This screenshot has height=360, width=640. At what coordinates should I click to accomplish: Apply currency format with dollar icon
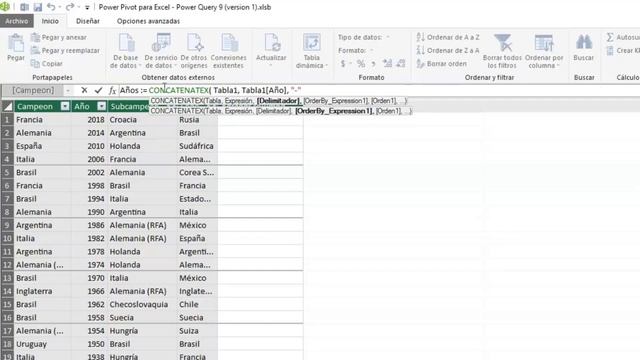coord(343,64)
